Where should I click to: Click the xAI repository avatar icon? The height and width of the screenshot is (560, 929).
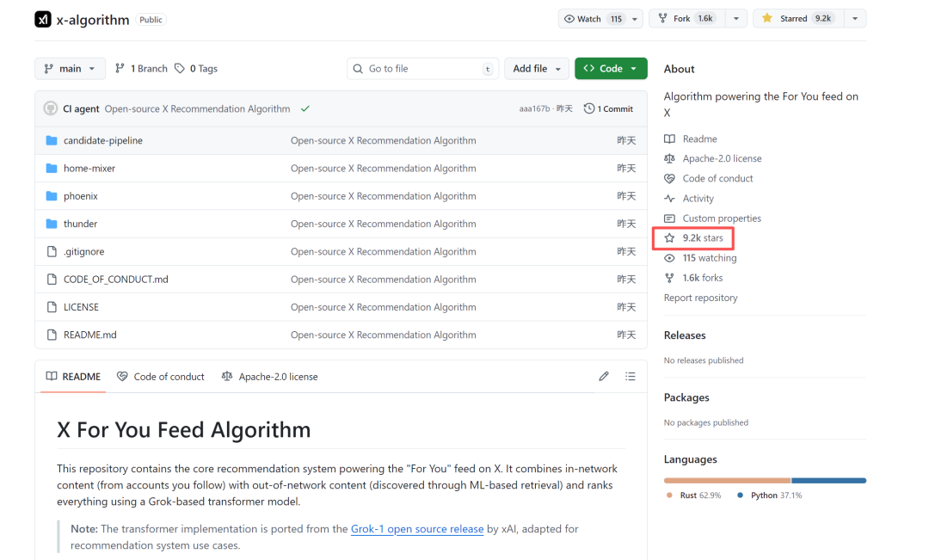43,19
